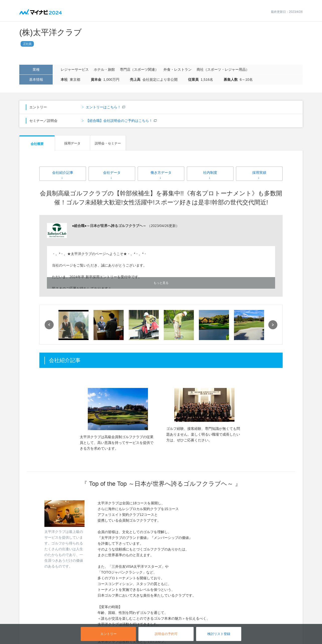Screen dimensions: 322x644
Task: Click the Taiheiyo Club company logo
Action: (57, 230)
